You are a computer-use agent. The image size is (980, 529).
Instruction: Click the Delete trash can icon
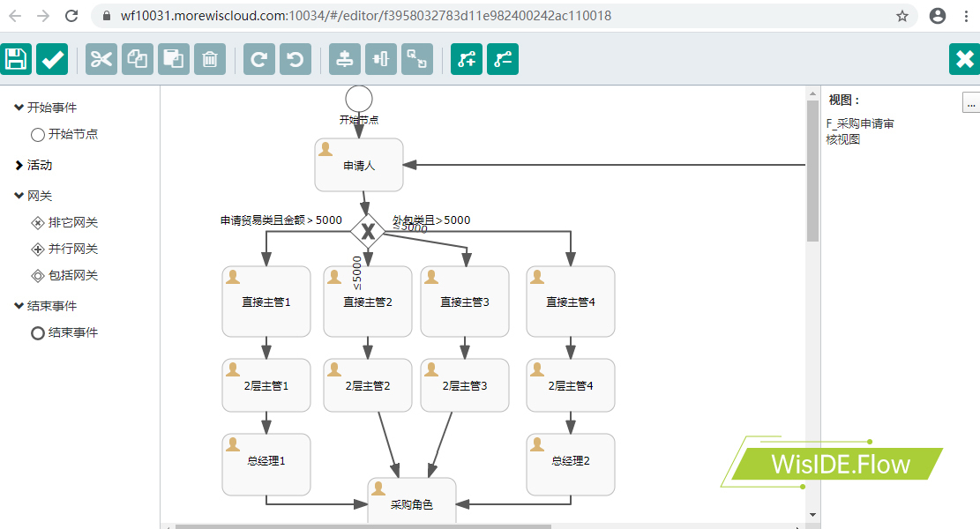click(210, 59)
